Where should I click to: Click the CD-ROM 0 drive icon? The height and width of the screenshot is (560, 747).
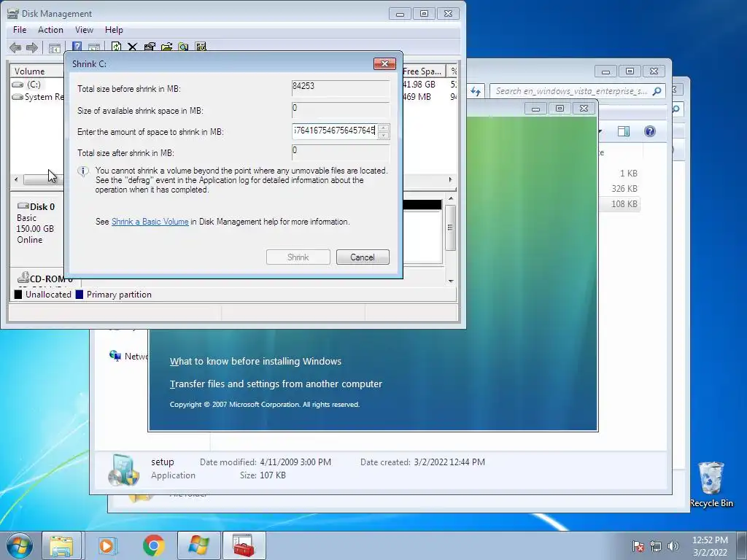click(x=23, y=277)
